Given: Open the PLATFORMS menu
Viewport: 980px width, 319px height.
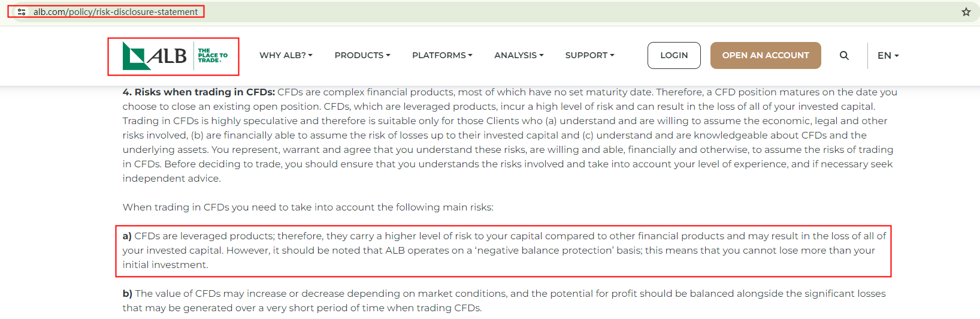Looking at the screenshot, I should pos(442,55).
